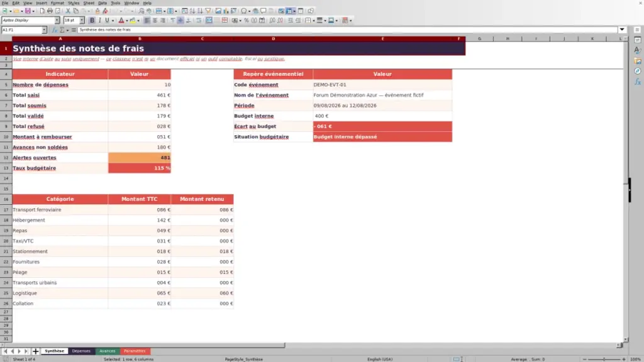Image resolution: width=644 pixels, height=362 pixels.
Task: Toggle Italic formatting
Action: pos(100,21)
